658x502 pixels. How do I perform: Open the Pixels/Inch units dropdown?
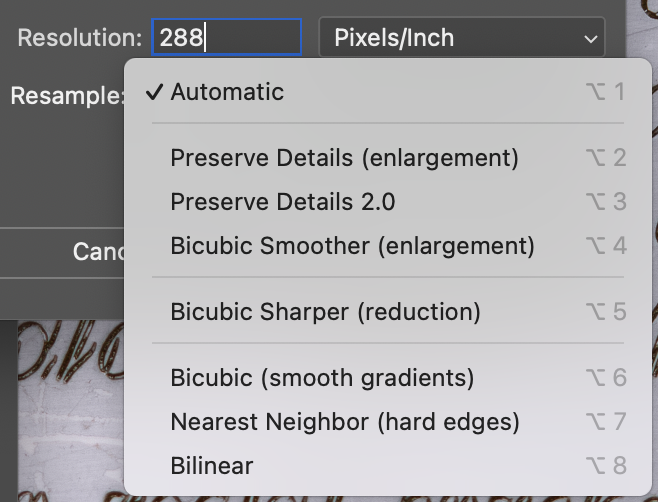click(460, 39)
